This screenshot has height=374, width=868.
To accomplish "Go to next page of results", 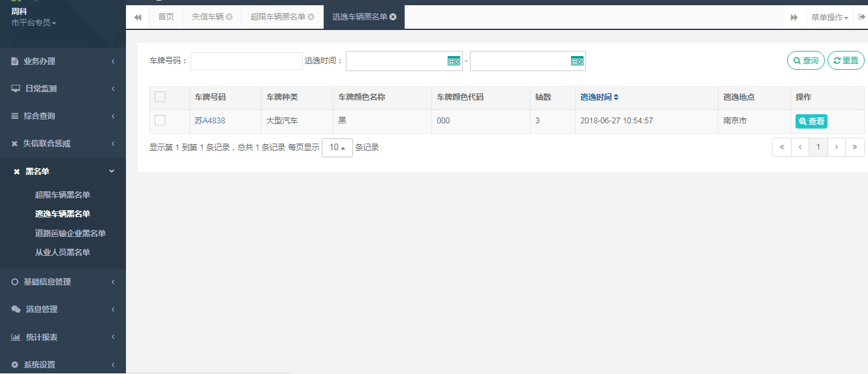I will [x=837, y=148].
